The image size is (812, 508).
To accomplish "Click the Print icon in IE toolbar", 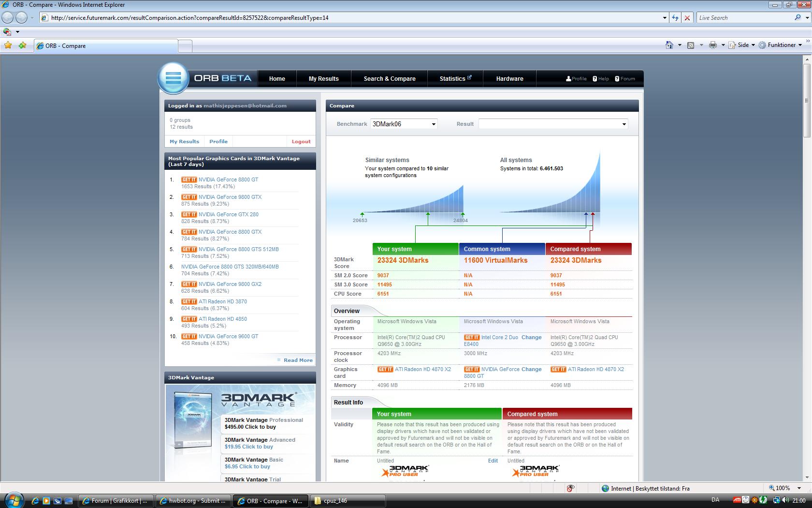I will pyautogui.click(x=712, y=45).
